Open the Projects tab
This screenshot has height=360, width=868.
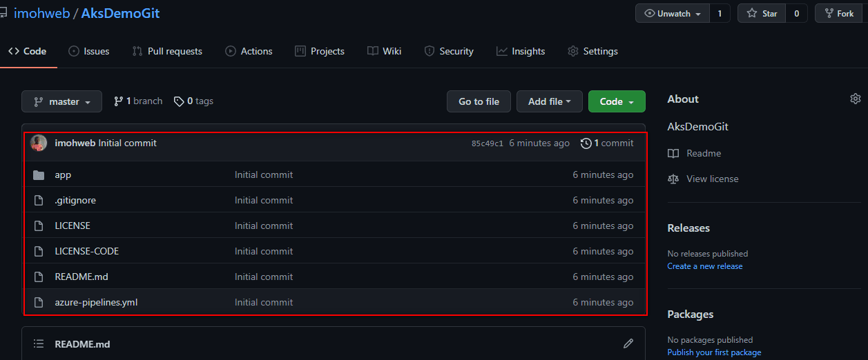click(320, 51)
